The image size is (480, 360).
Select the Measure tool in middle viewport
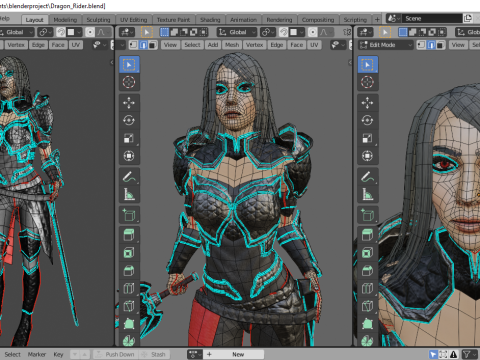pos(129,194)
